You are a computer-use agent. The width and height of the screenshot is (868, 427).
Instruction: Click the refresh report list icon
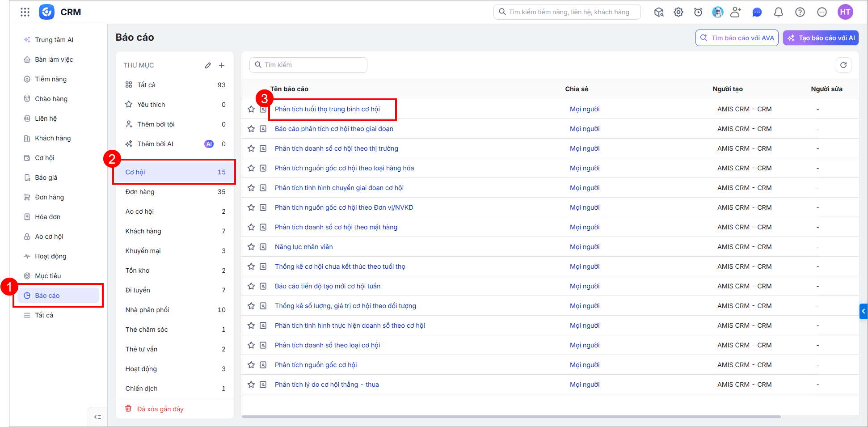coord(843,65)
